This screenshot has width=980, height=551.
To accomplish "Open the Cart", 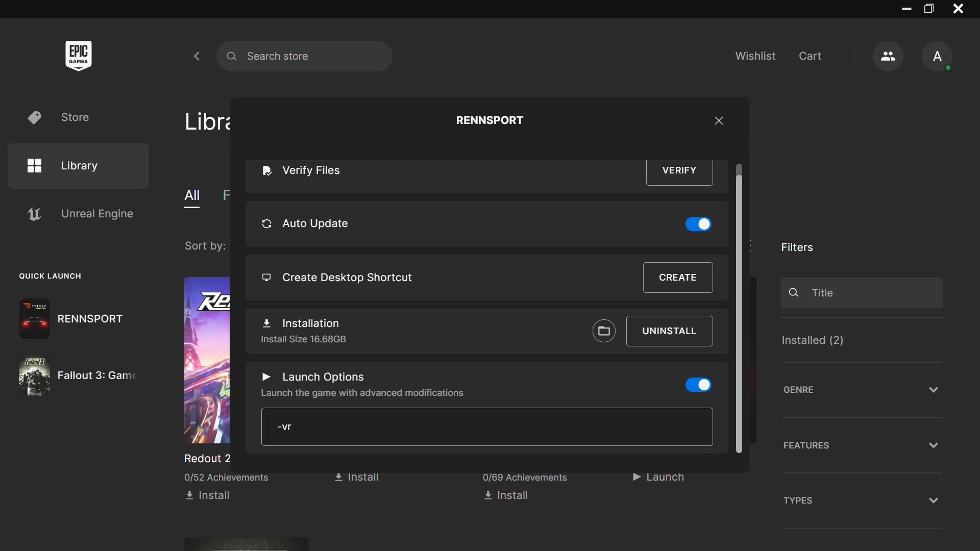I will pos(810,56).
